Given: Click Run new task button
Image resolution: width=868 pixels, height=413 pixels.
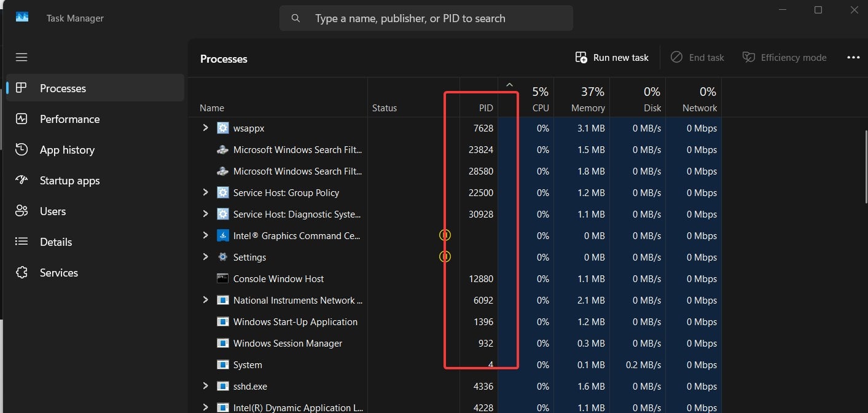Looking at the screenshot, I should (612, 58).
